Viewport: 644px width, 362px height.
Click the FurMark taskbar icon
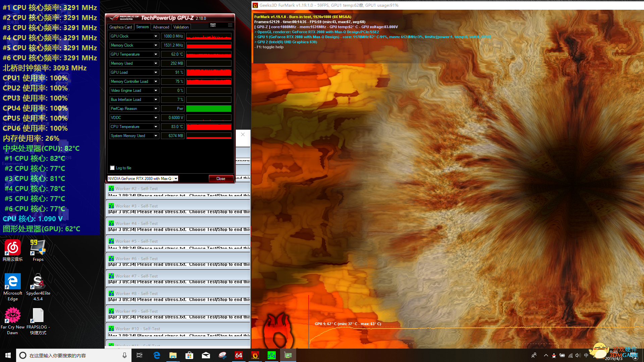click(255, 355)
